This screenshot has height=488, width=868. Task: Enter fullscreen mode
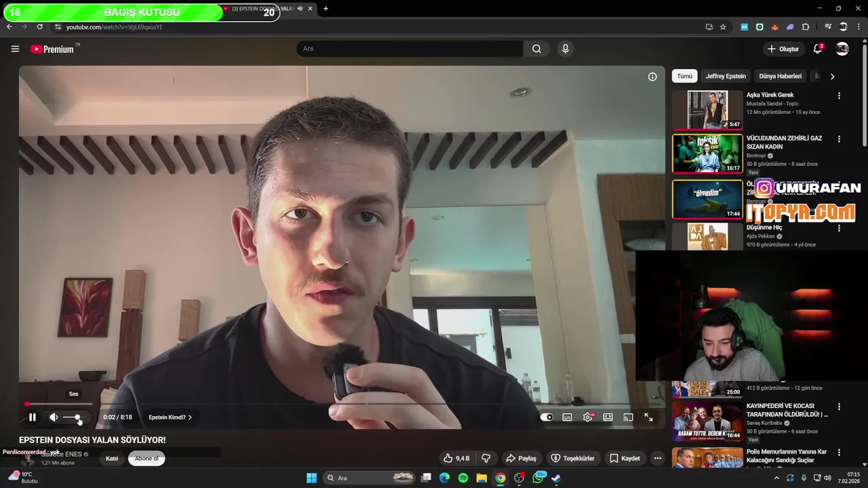(649, 418)
